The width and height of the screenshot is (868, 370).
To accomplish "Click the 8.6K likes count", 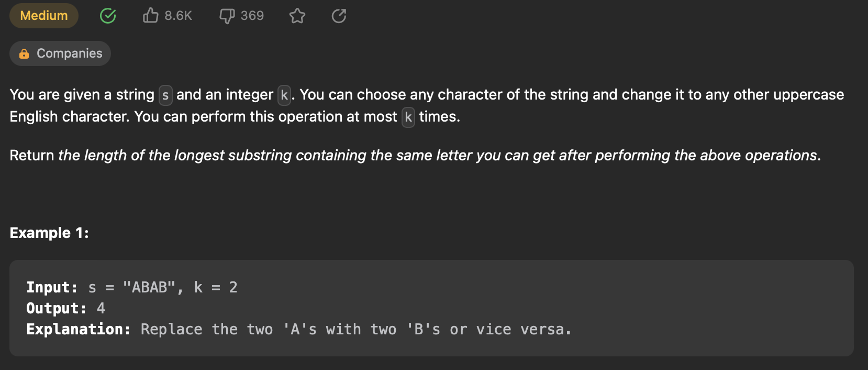I will (177, 16).
